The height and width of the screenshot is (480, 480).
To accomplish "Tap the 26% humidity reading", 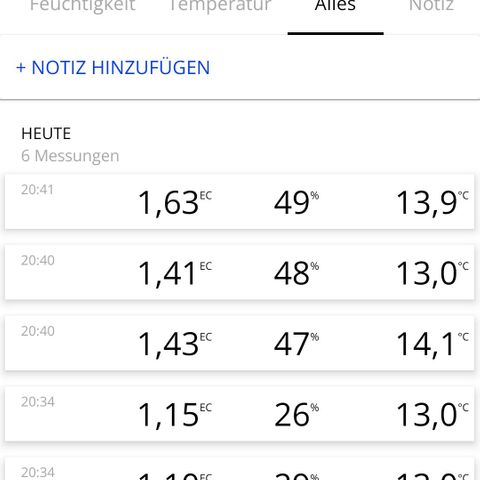I will 296,415.
